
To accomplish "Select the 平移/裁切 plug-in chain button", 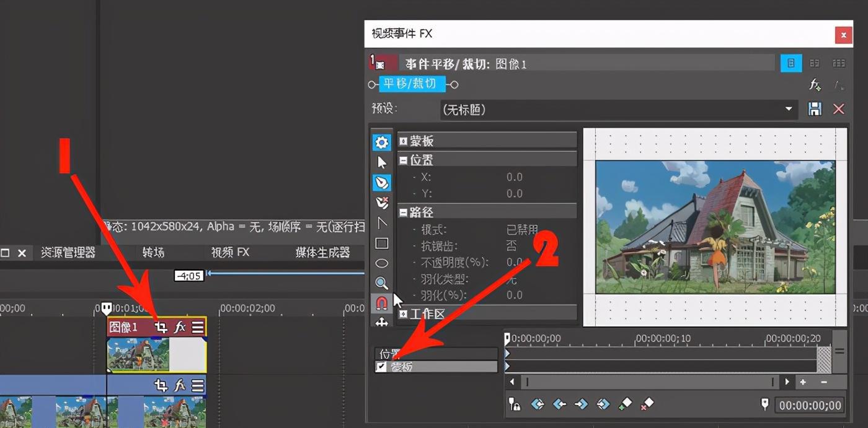I will [x=412, y=84].
